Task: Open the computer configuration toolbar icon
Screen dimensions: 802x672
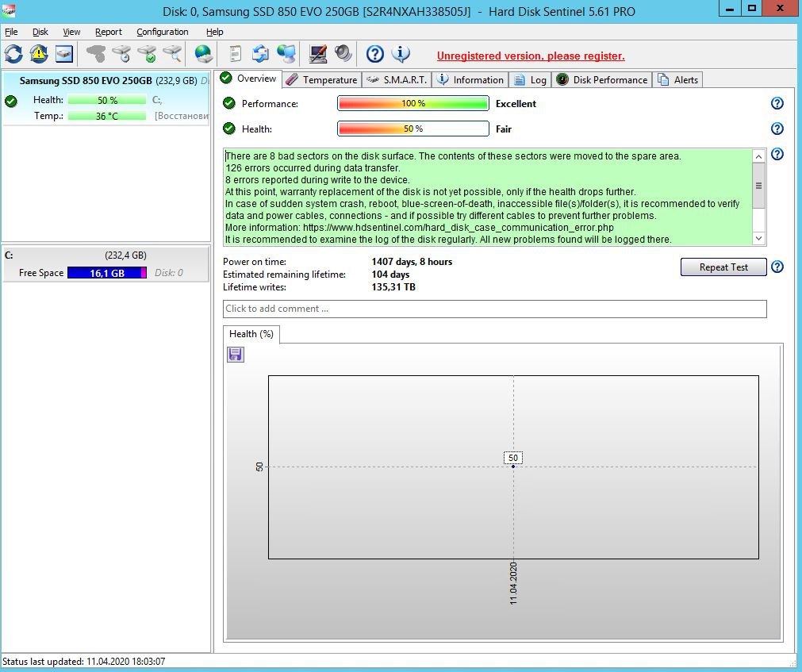Action: coord(318,54)
